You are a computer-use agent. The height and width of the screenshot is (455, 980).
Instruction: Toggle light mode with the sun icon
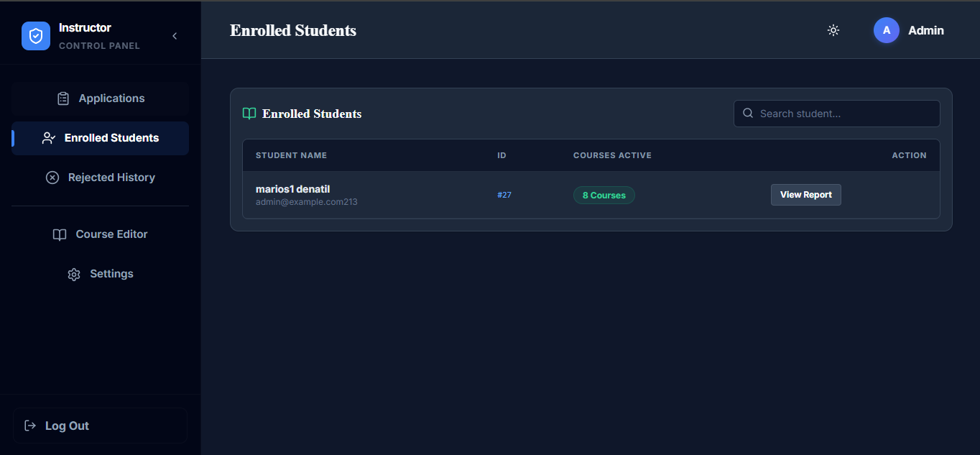[833, 30]
